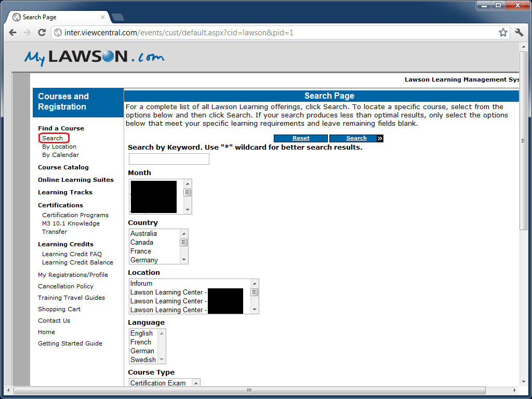Click the browser back arrow
The image size is (532, 399).
13,33
